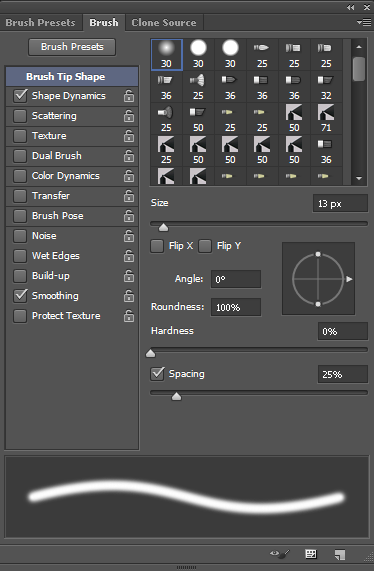Click the Hardness percentage field

tap(343, 331)
